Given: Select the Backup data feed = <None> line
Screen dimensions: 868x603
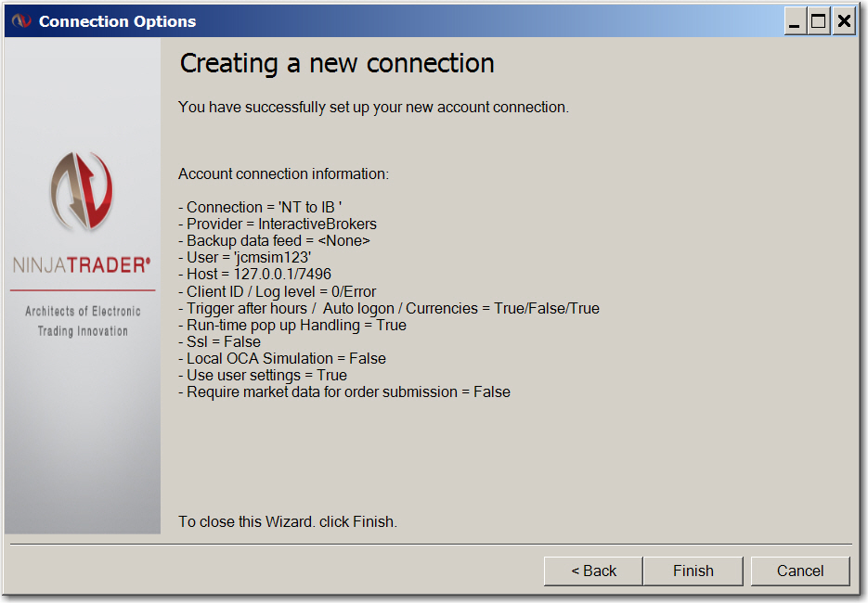Looking at the screenshot, I should click(274, 240).
